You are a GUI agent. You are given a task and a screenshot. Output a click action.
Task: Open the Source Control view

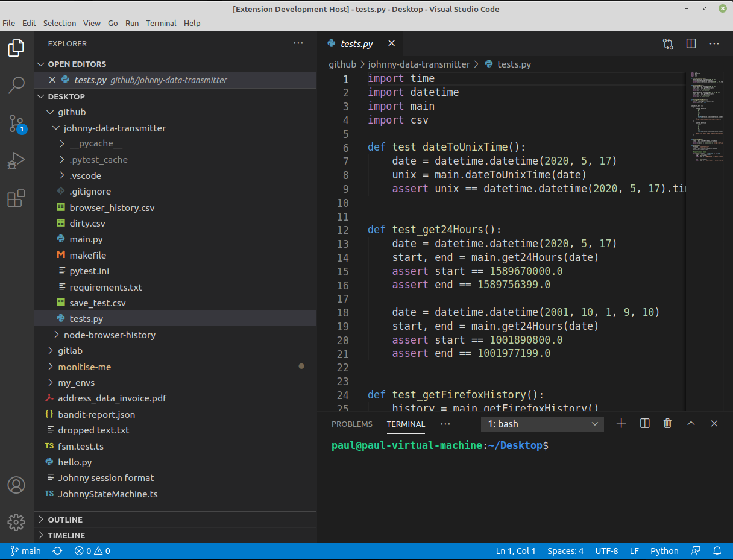click(16, 123)
